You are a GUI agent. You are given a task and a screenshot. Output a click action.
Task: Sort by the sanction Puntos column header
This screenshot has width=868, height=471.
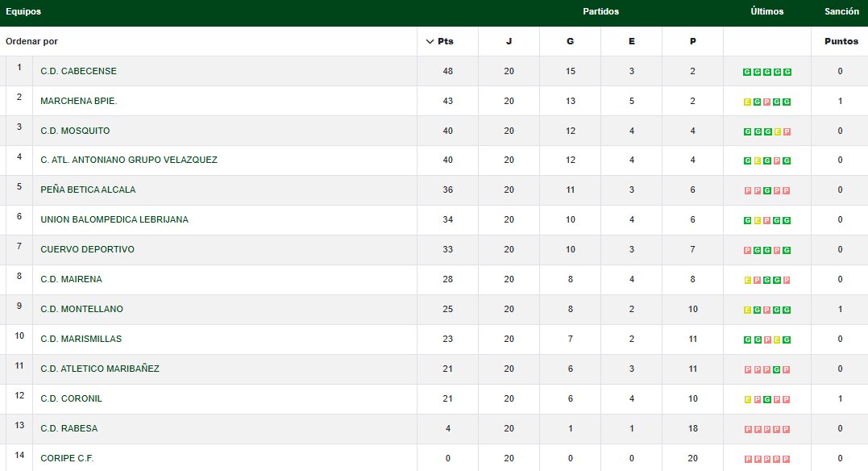coord(841,41)
